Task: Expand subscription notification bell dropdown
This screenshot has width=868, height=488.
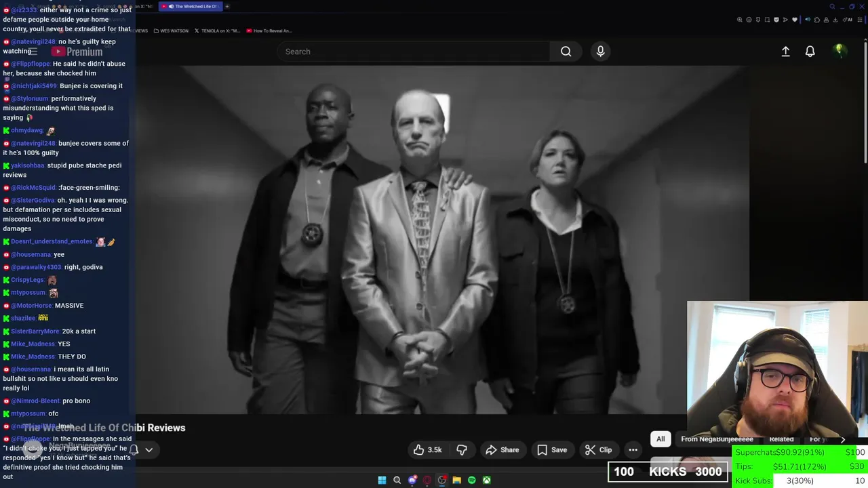Action: [141, 449]
